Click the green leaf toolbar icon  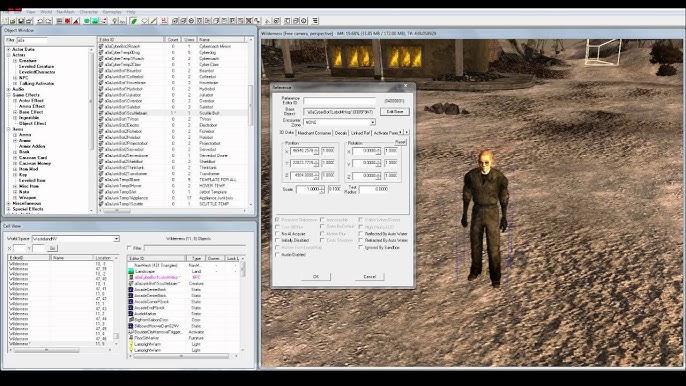134,21
